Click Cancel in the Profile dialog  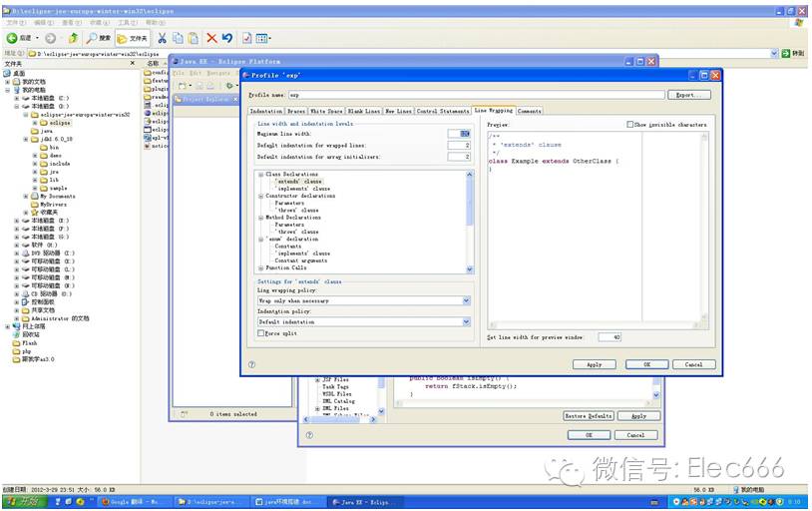[694, 364]
